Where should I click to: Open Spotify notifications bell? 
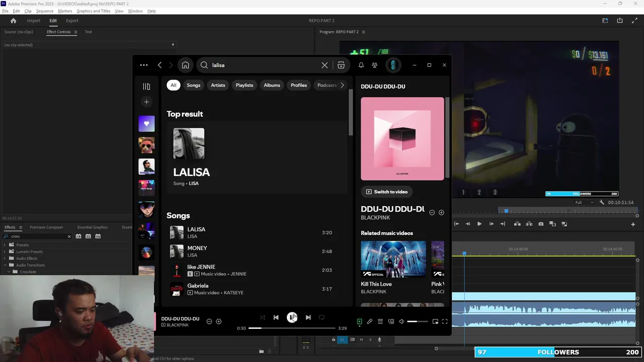361,65
